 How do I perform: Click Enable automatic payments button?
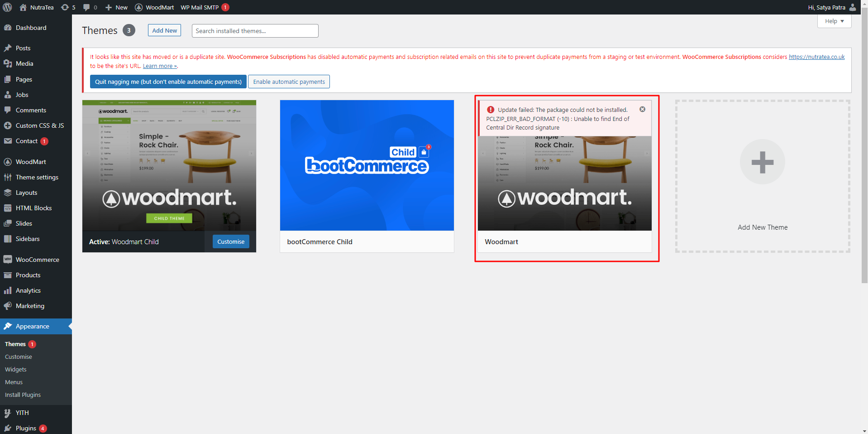point(289,82)
